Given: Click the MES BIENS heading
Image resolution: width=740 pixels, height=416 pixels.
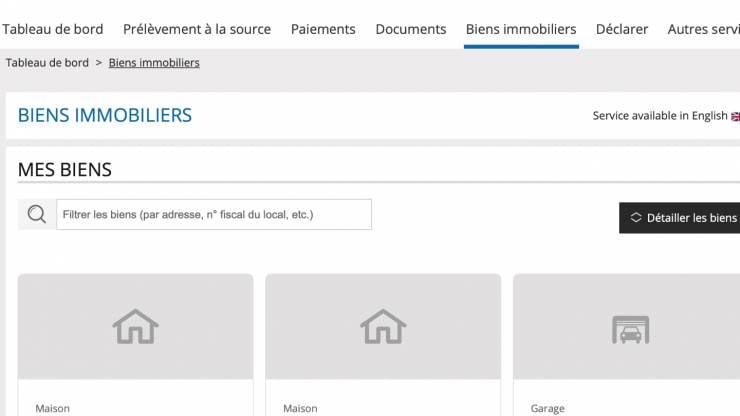Looking at the screenshot, I should pos(65,170).
